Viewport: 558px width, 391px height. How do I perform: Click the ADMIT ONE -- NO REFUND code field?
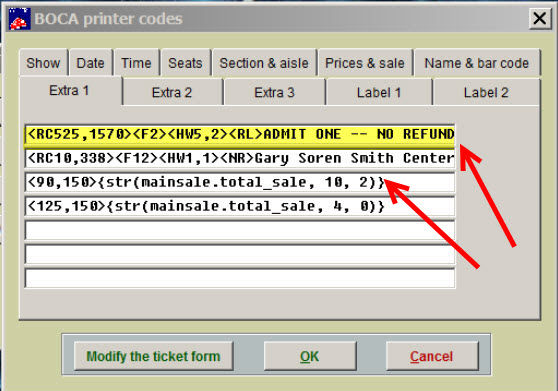239,135
